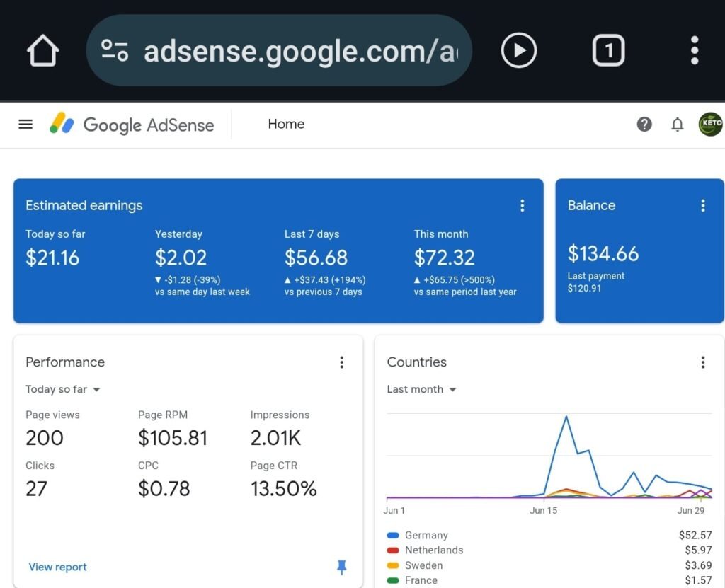Click the France country label
725x588 pixels.
click(x=421, y=580)
